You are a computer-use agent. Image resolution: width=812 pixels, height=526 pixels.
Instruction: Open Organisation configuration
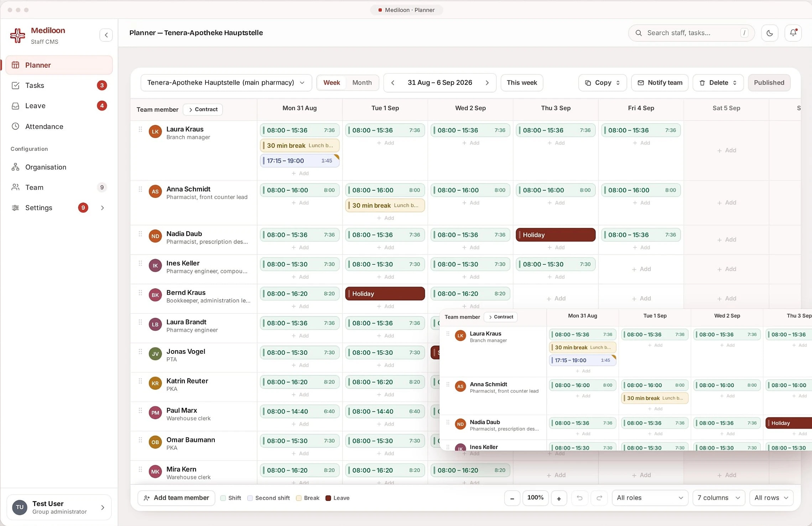point(59,167)
